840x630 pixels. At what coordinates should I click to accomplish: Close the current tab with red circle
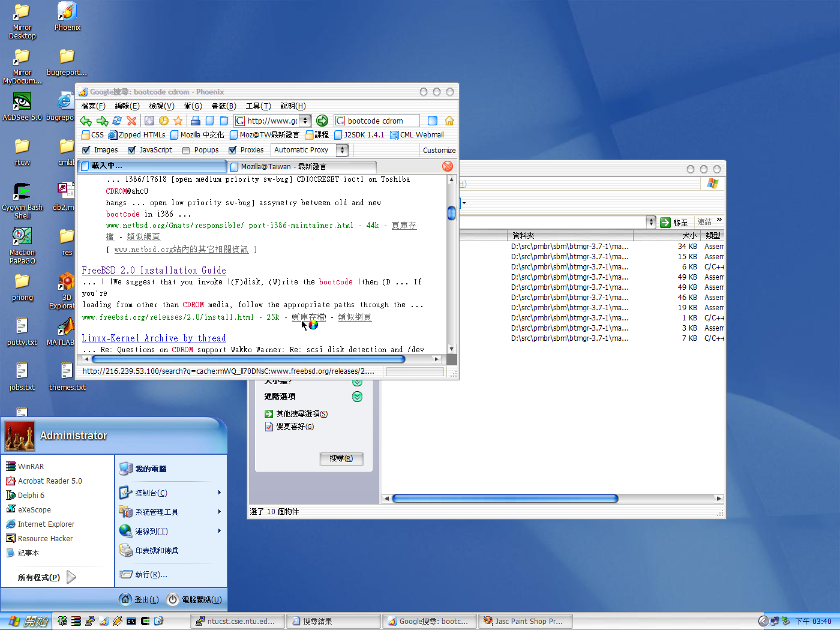[448, 166]
